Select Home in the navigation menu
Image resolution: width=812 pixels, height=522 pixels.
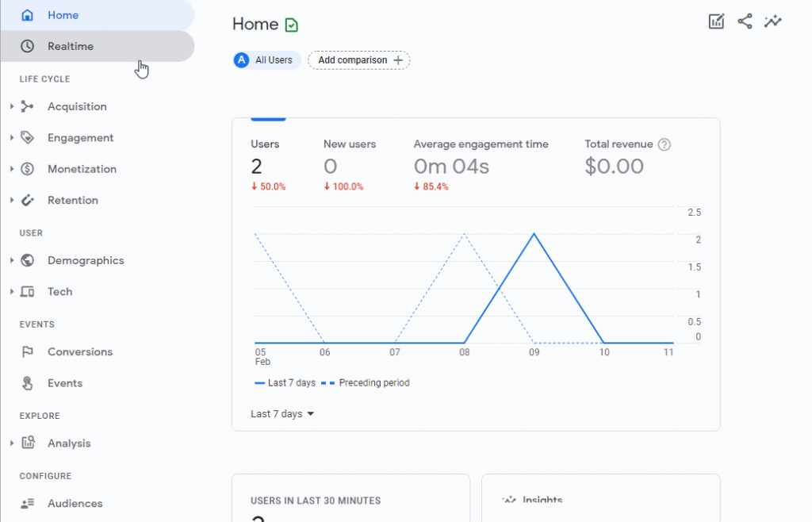point(63,14)
